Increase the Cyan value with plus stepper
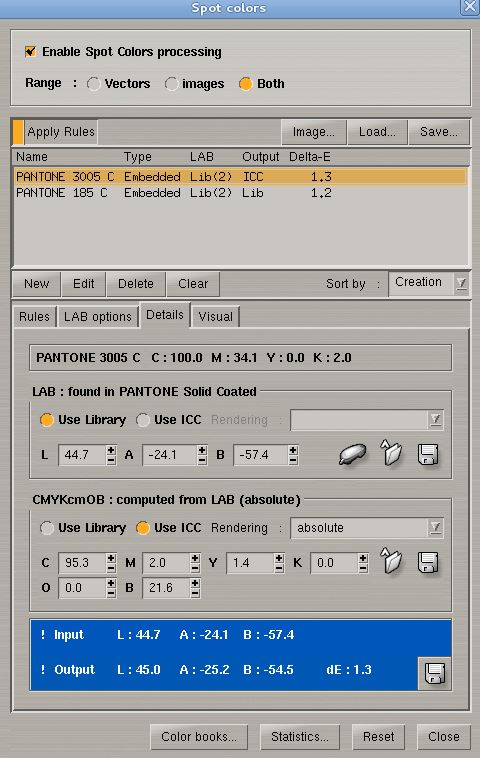This screenshot has width=480, height=758. [x=111, y=558]
